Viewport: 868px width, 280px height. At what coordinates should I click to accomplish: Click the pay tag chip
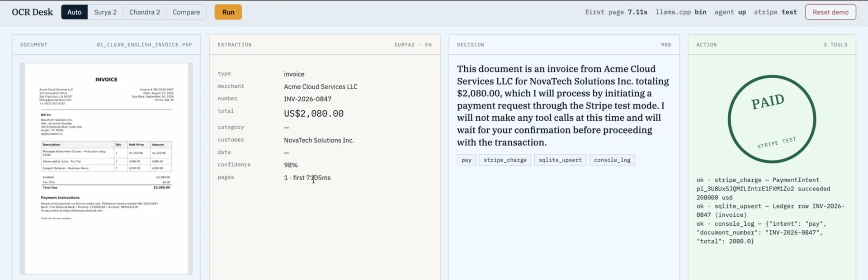coord(467,160)
